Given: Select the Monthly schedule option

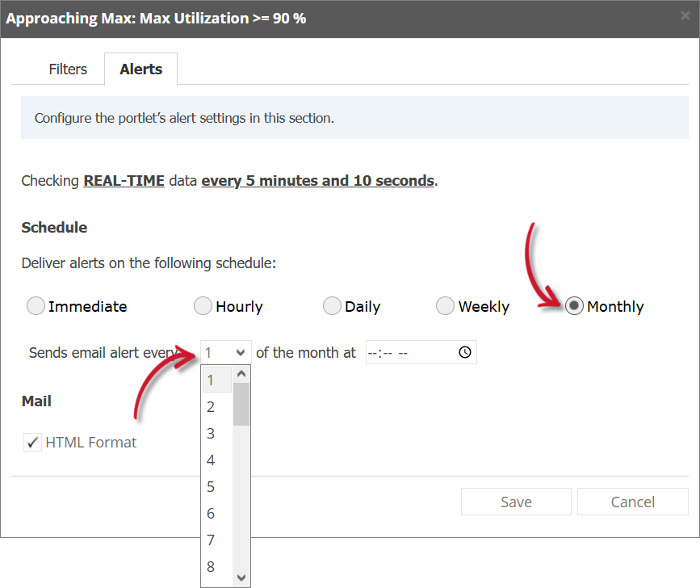Looking at the screenshot, I should pos(574,306).
